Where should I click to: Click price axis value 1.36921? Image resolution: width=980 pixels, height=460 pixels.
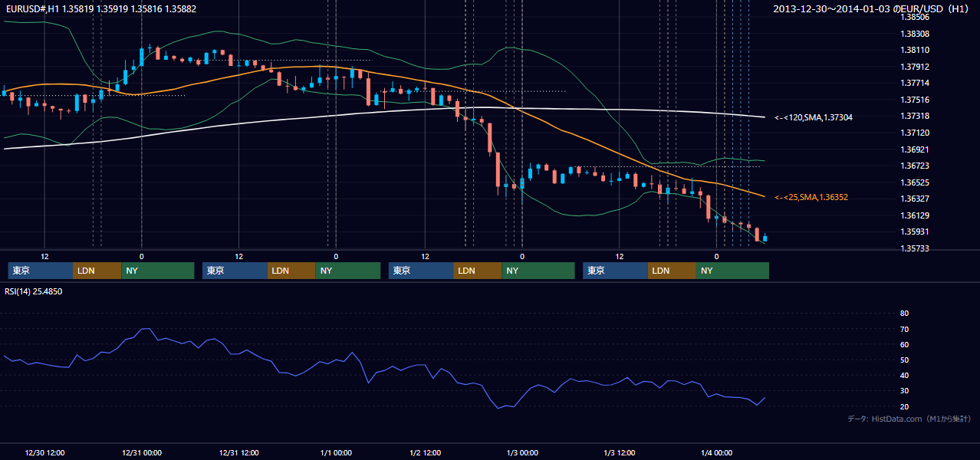pyautogui.click(x=914, y=149)
